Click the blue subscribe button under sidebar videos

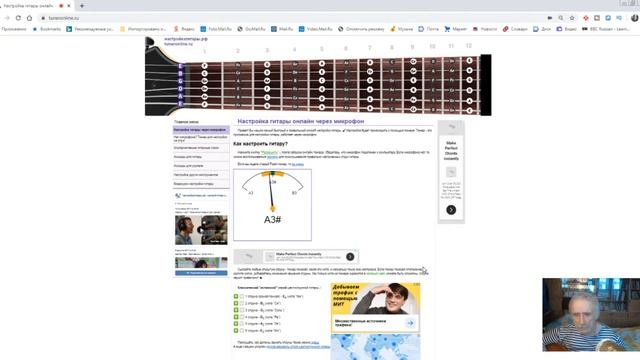point(201,273)
